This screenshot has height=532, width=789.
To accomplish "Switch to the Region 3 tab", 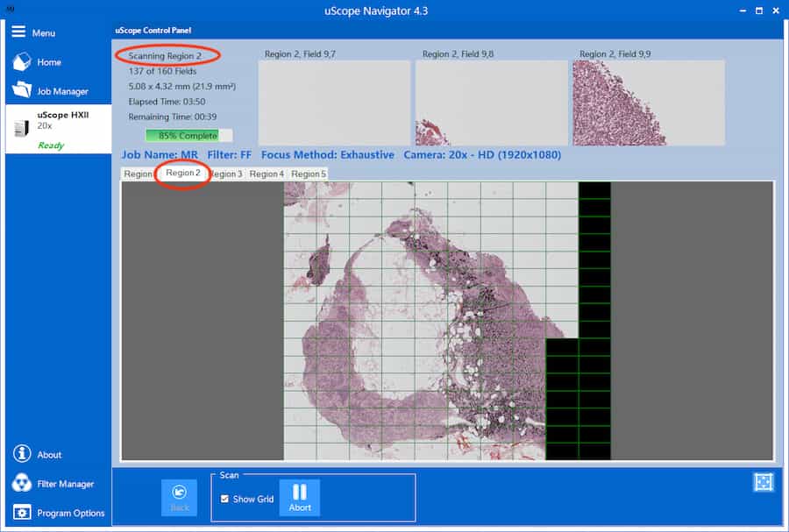I will pos(227,174).
